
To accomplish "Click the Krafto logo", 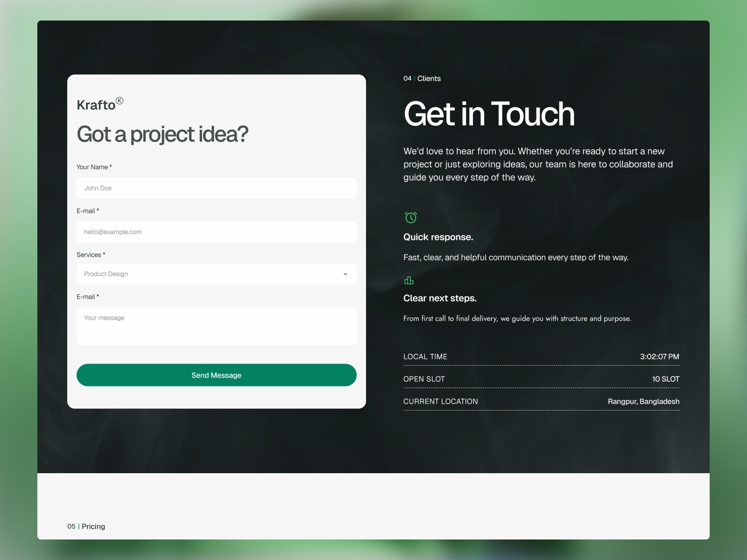I will pos(97,105).
